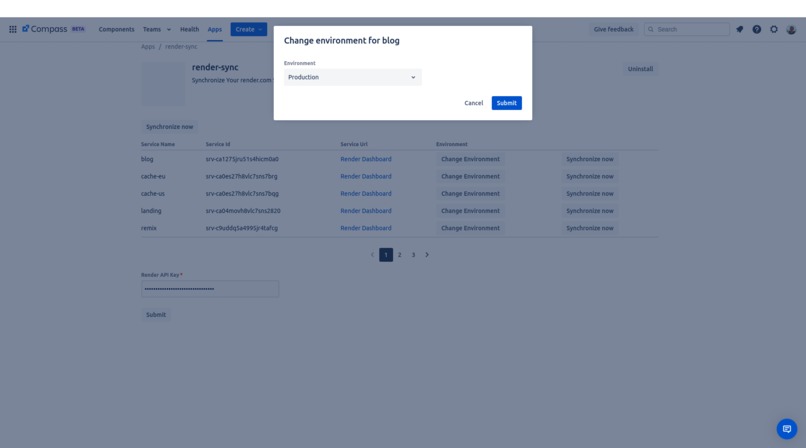Open the chat widget icon
Image resolution: width=806 pixels, height=448 pixels.
point(787,429)
